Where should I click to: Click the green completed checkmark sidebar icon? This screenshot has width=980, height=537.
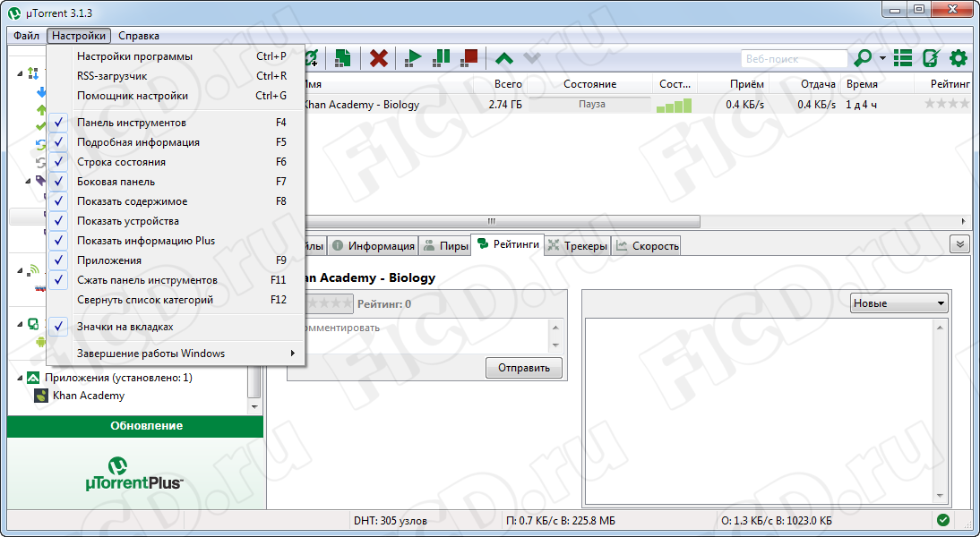click(41, 127)
